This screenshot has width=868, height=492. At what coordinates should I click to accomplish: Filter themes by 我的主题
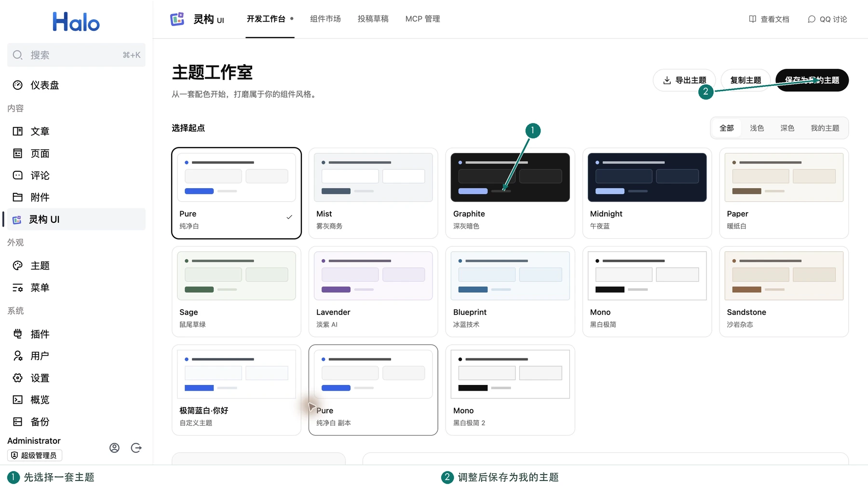click(x=825, y=128)
